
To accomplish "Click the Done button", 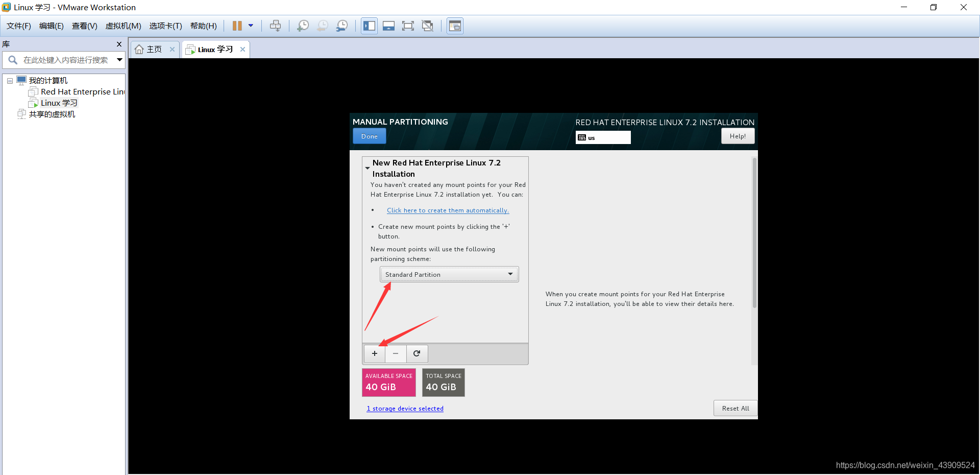I will tap(370, 136).
